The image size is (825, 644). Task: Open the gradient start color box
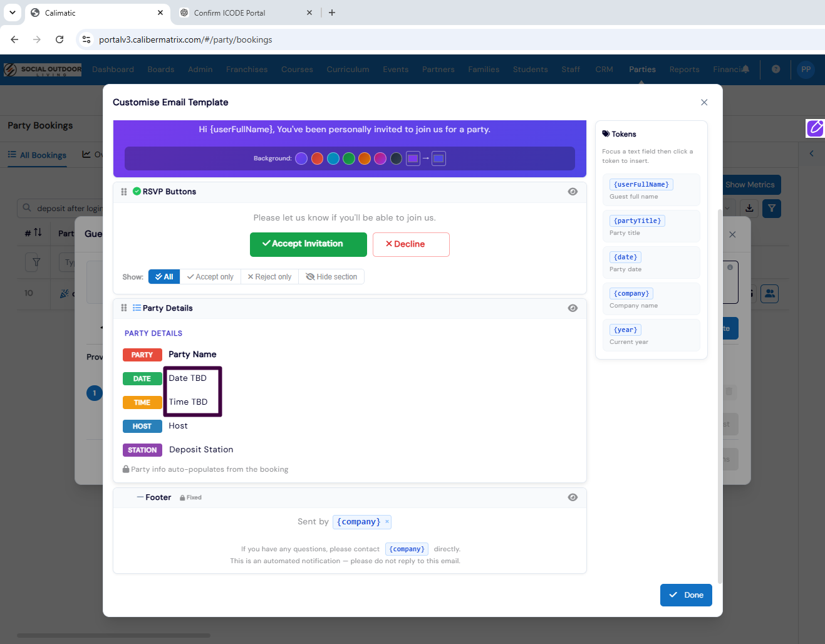(413, 158)
